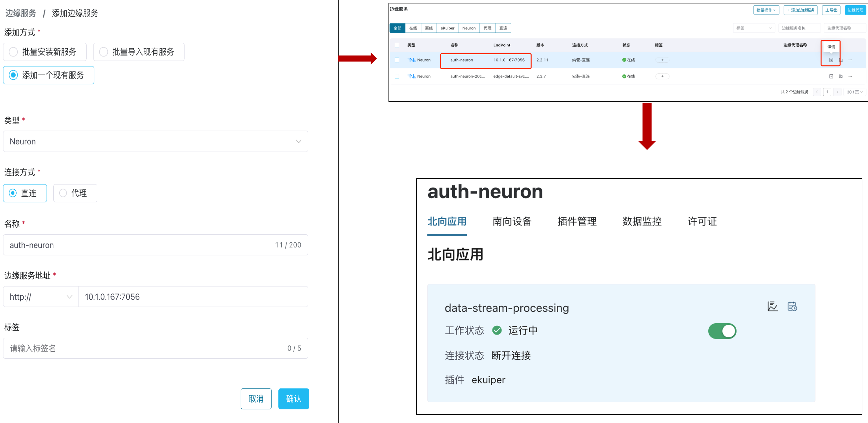The image size is (868, 423).
Task: Click the settings icon on data-stream-processing card
Action: [x=792, y=306]
